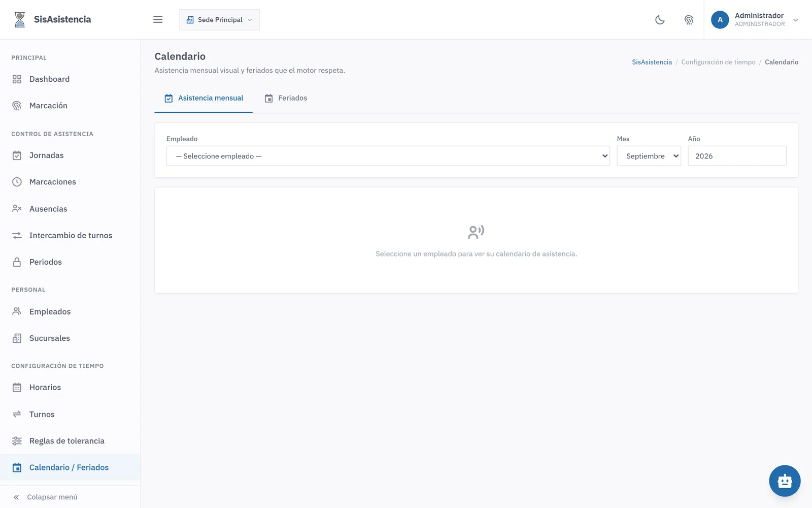Click the Marcación fingerprint sidebar icon
The image size is (812, 508).
coord(17,106)
